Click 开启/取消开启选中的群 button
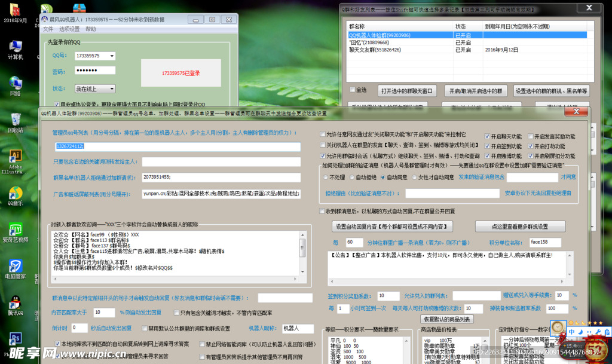 475,91
